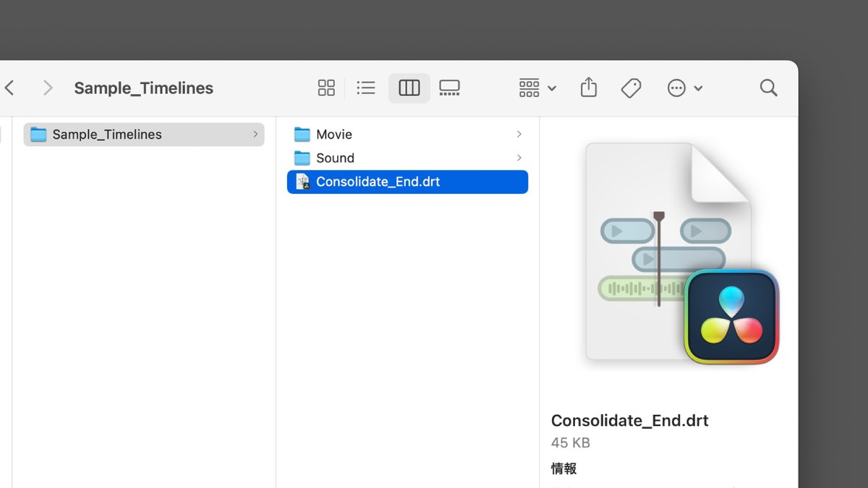Open the More actions ellipsis menu

[x=684, y=88]
